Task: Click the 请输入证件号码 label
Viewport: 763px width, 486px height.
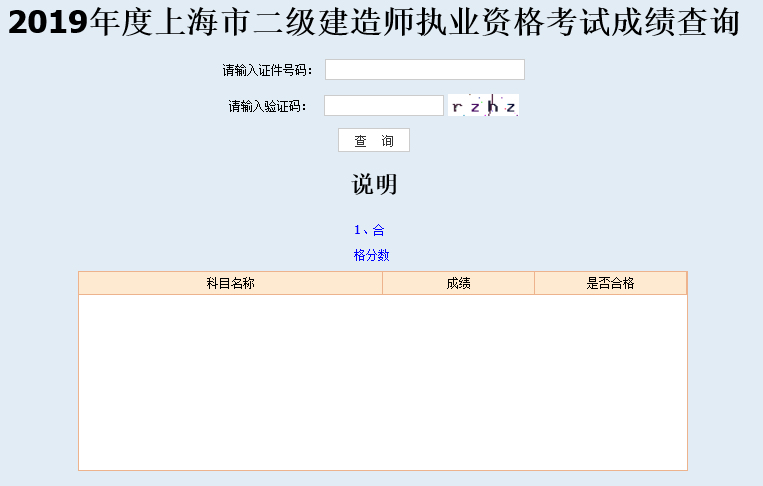Action: 267,70
